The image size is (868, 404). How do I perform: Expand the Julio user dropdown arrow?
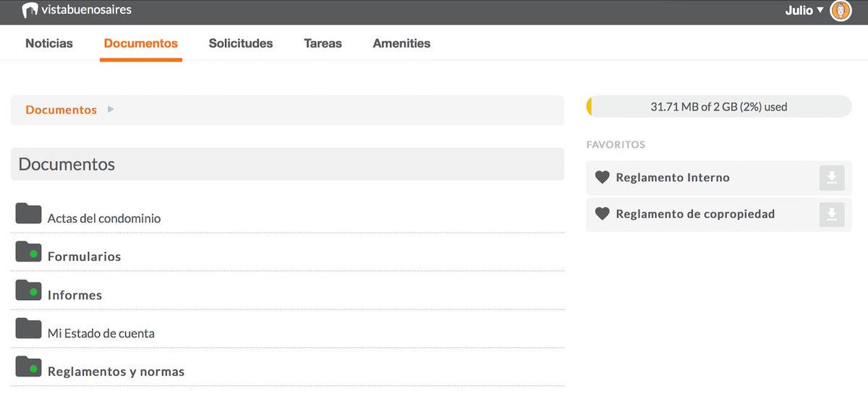(820, 10)
